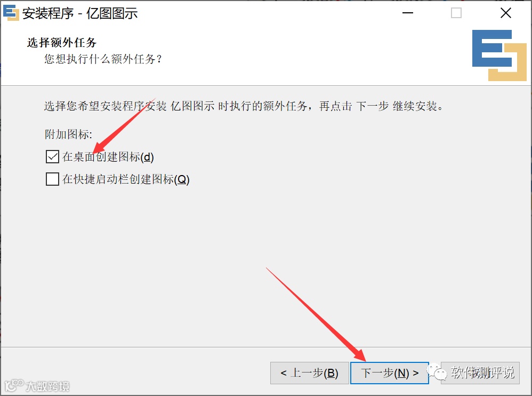532x396 pixels.
Task: Click the cancel button behind 软件测评说 watermark
Action: coord(480,373)
